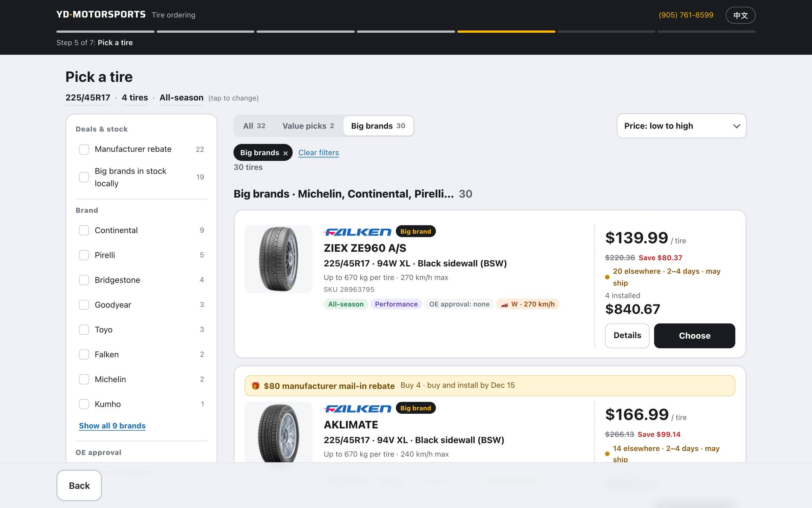
Task: Click the active step 5 progress segment
Action: [506, 31]
